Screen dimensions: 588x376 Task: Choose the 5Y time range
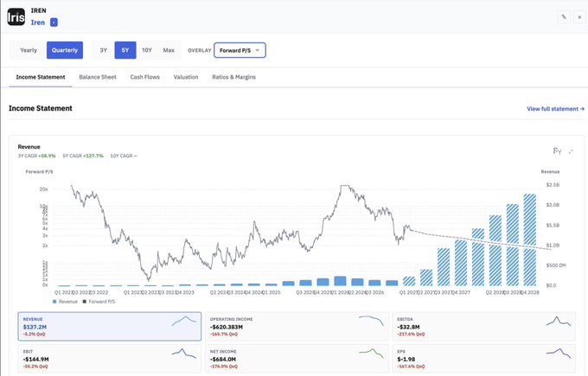pos(125,50)
